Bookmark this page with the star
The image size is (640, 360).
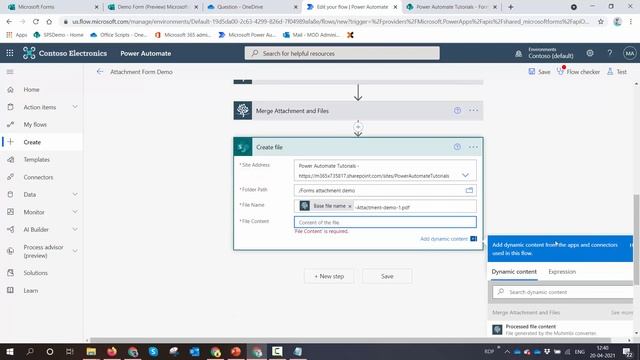(601, 22)
